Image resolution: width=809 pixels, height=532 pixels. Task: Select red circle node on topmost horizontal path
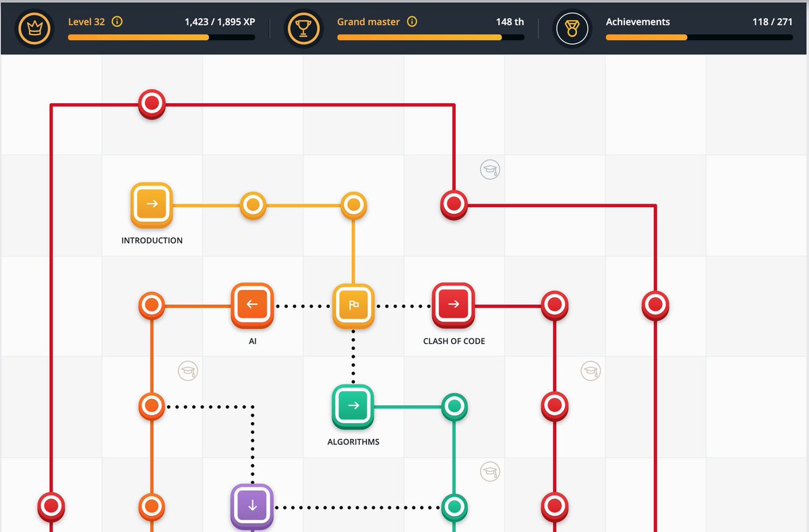[152, 105]
